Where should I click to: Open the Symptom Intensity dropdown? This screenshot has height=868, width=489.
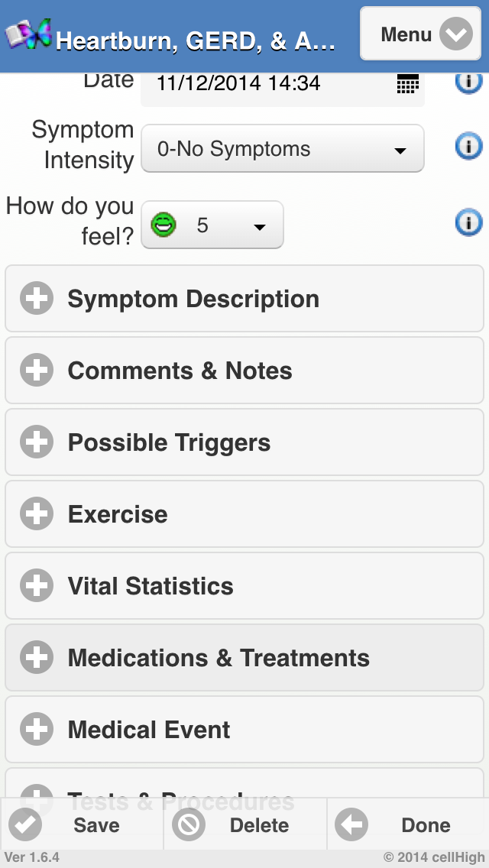(x=282, y=149)
